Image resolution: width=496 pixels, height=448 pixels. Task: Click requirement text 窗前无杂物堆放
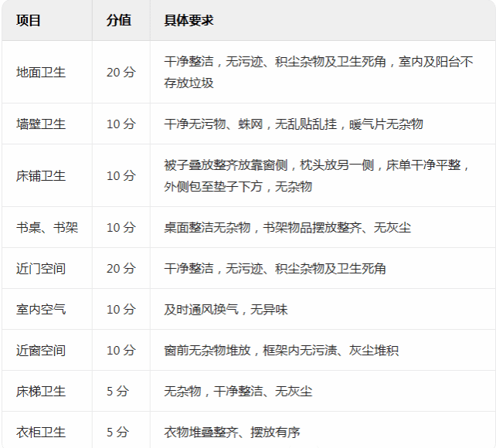click(207, 351)
